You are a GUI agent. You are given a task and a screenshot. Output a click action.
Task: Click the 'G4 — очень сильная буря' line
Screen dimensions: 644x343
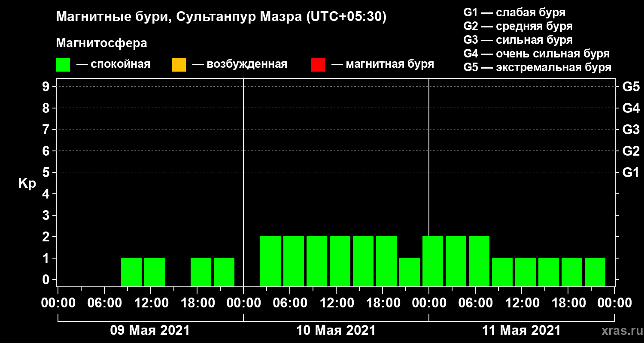(537, 54)
